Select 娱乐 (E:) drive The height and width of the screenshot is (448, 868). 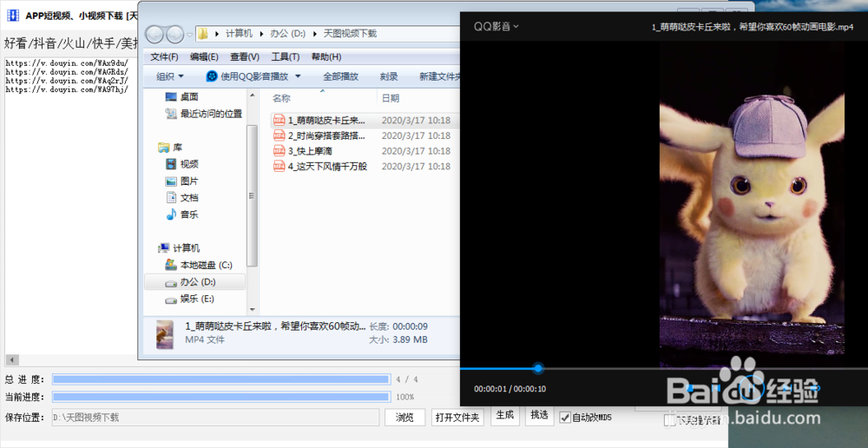point(190,299)
